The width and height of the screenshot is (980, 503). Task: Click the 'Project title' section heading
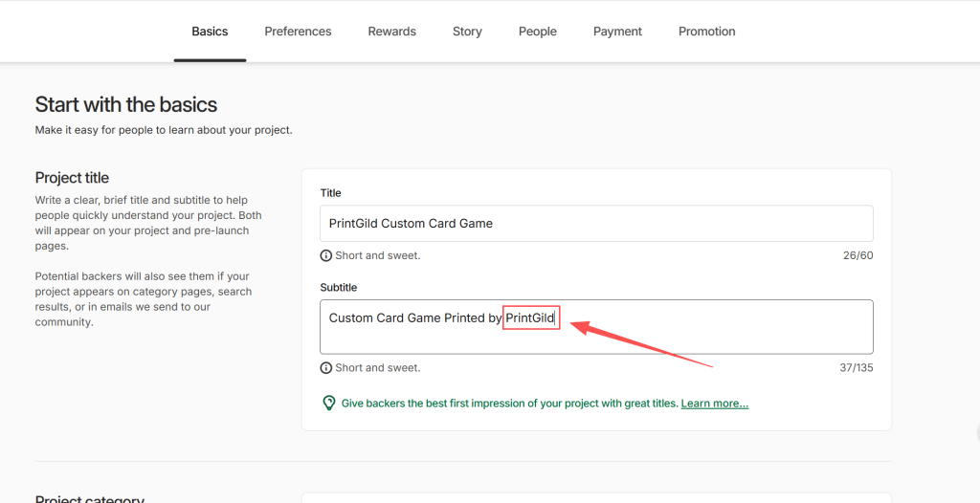coord(72,178)
